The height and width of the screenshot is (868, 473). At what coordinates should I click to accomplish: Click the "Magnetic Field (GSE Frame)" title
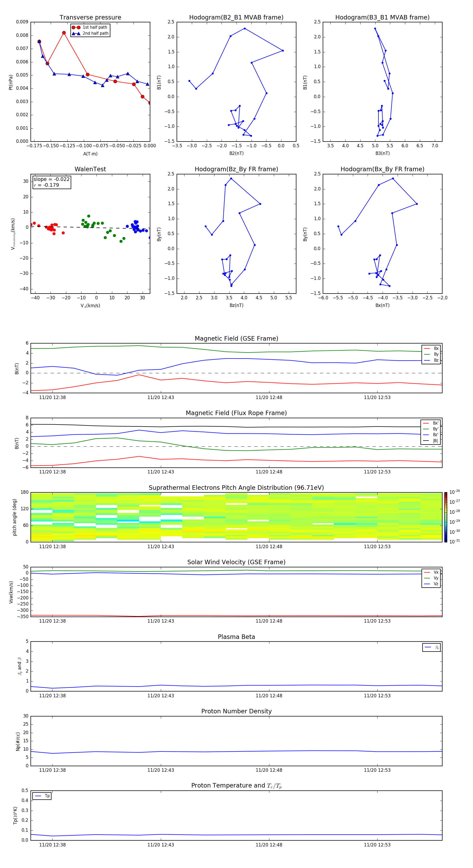click(236, 339)
